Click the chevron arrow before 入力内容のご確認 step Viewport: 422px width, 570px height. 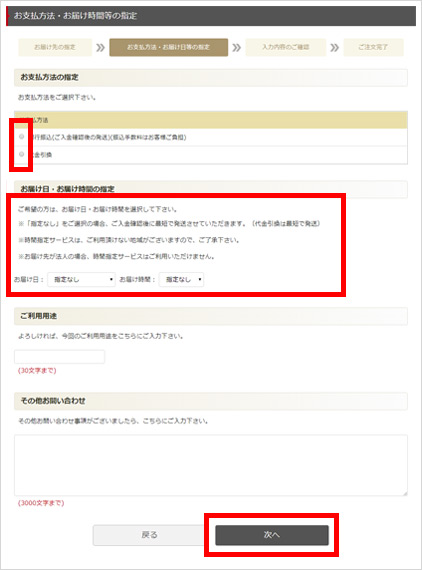[x=237, y=48]
